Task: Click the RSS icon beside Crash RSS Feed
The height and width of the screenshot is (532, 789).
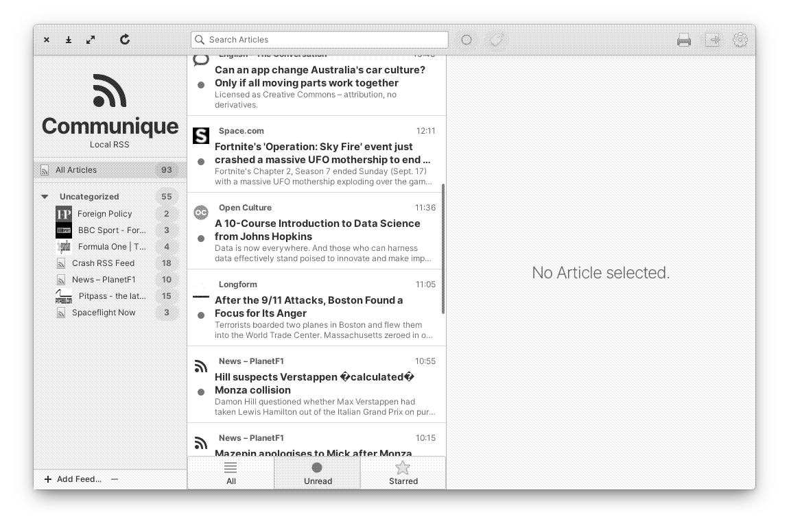Action: tap(61, 263)
